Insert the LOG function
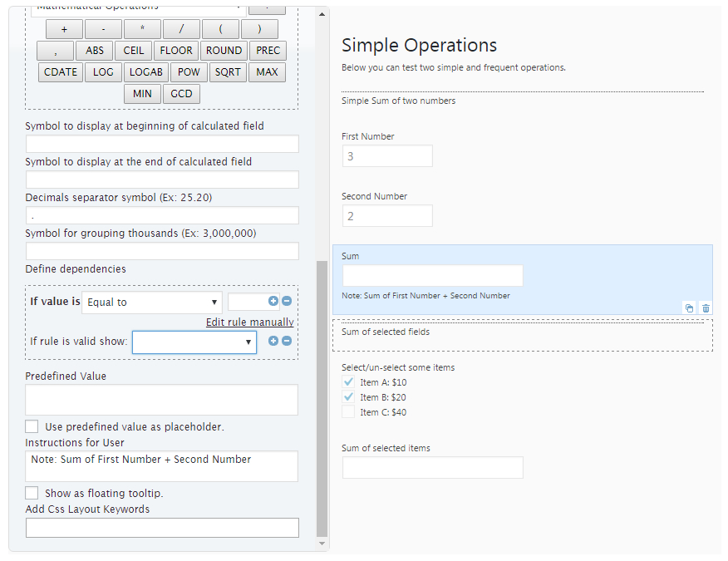This screenshot has width=728, height=561. coord(103,72)
